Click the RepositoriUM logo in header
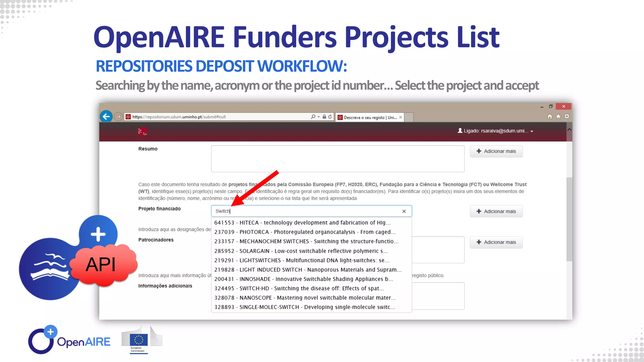Screen dimensions: 644x362 143,131
